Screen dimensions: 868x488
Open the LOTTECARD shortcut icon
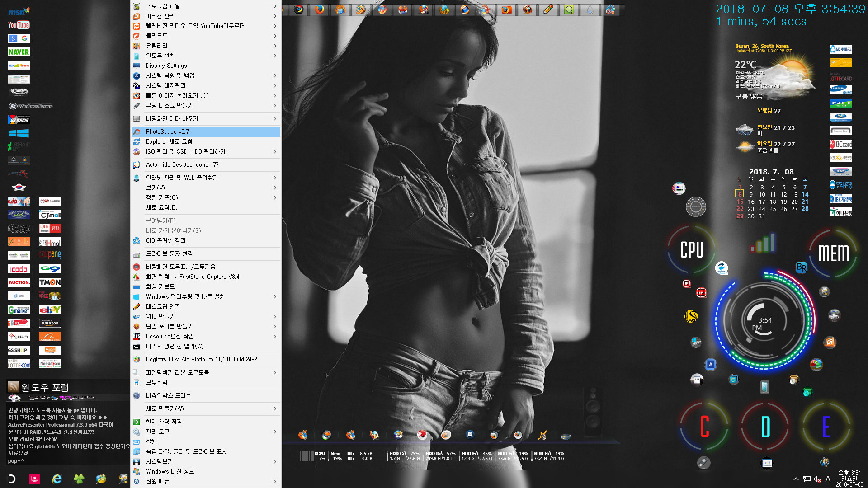840,77
